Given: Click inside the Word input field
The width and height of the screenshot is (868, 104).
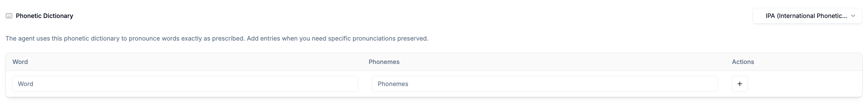Looking at the screenshot, I should tap(185, 84).
